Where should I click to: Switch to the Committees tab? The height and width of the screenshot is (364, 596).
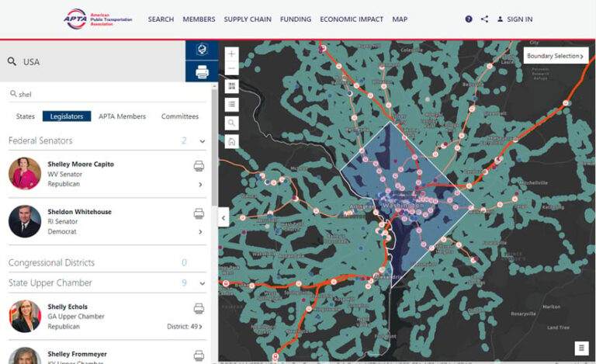180,116
